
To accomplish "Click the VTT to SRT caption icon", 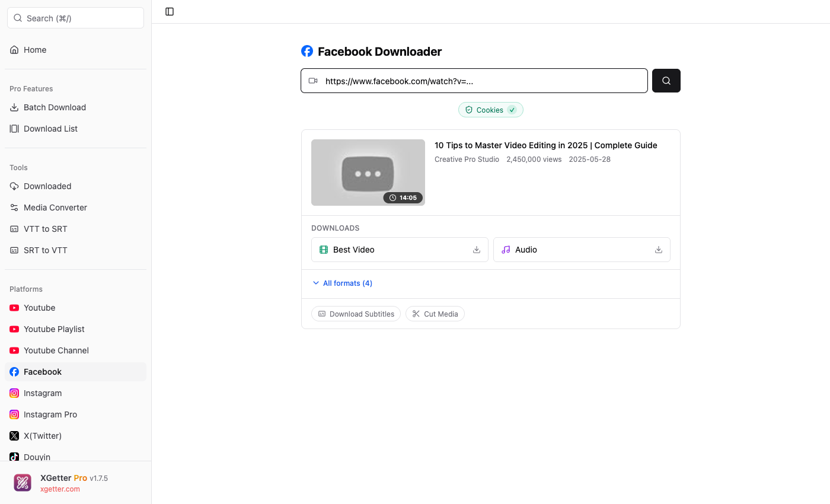I will pos(14,229).
